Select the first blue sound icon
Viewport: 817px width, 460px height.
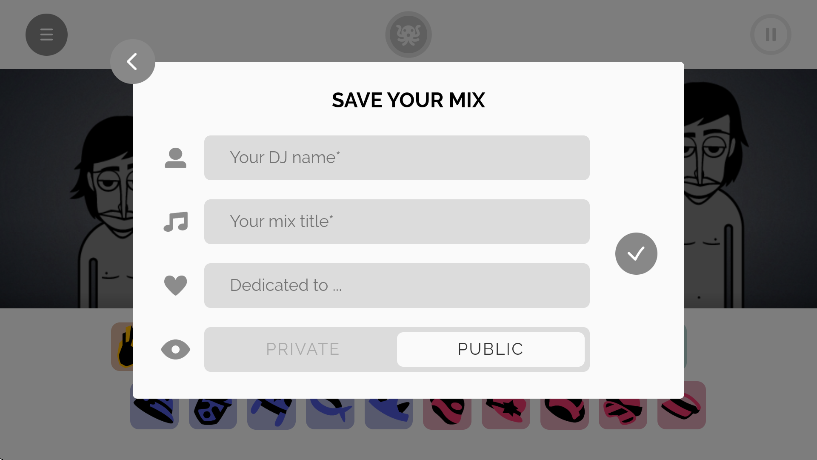(x=154, y=412)
